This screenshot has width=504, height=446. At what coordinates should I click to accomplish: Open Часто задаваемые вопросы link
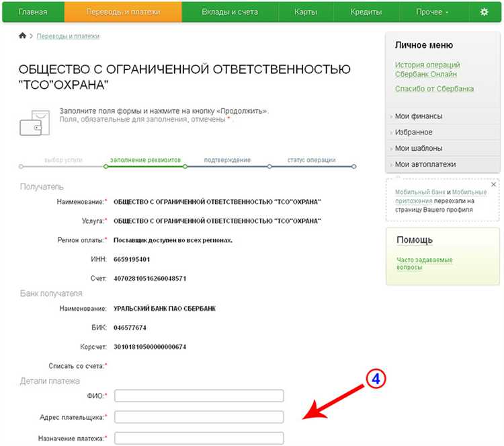tap(424, 264)
